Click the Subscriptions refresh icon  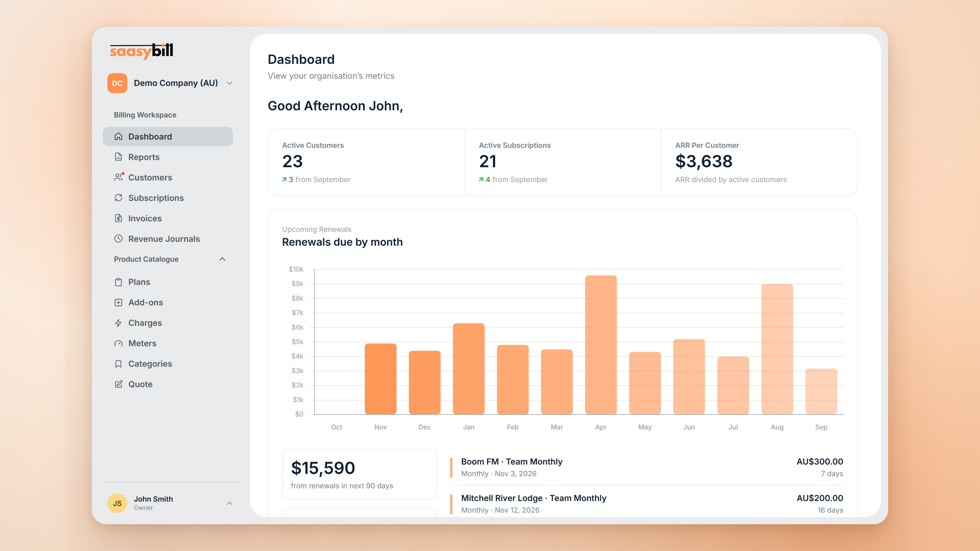[x=118, y=198]
